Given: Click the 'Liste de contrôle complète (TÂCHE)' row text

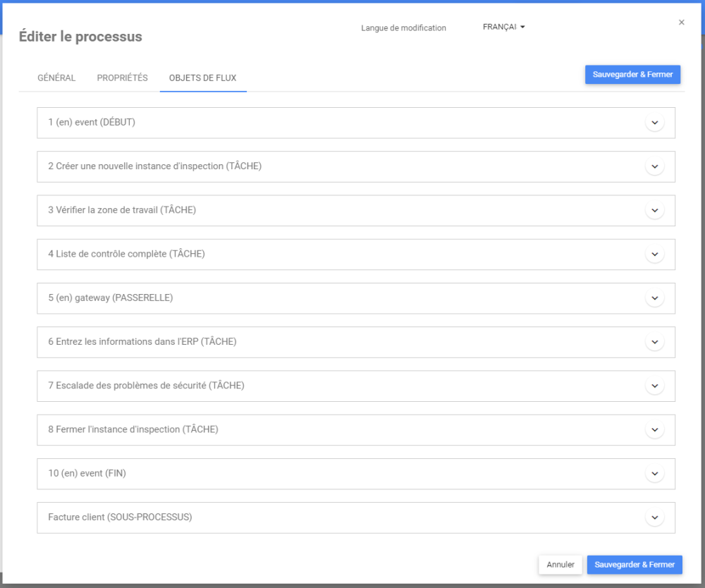Looking at the screenshot, I should (126, 254).
